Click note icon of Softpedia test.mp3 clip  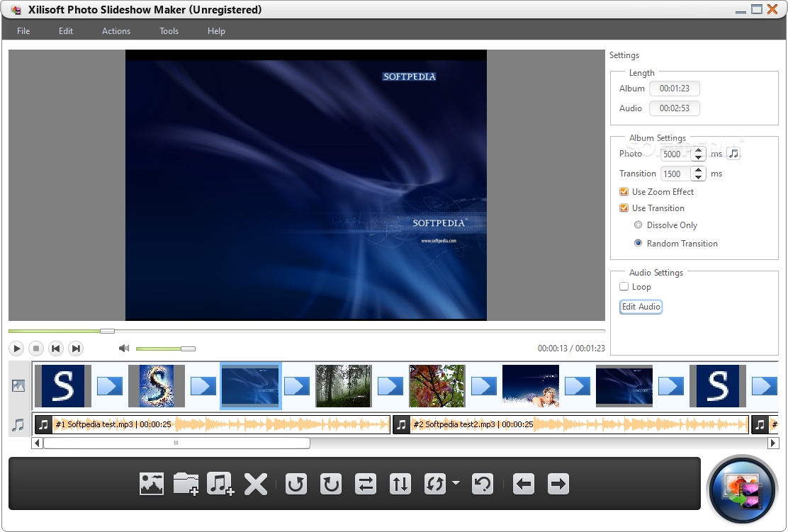coord(44,424)
